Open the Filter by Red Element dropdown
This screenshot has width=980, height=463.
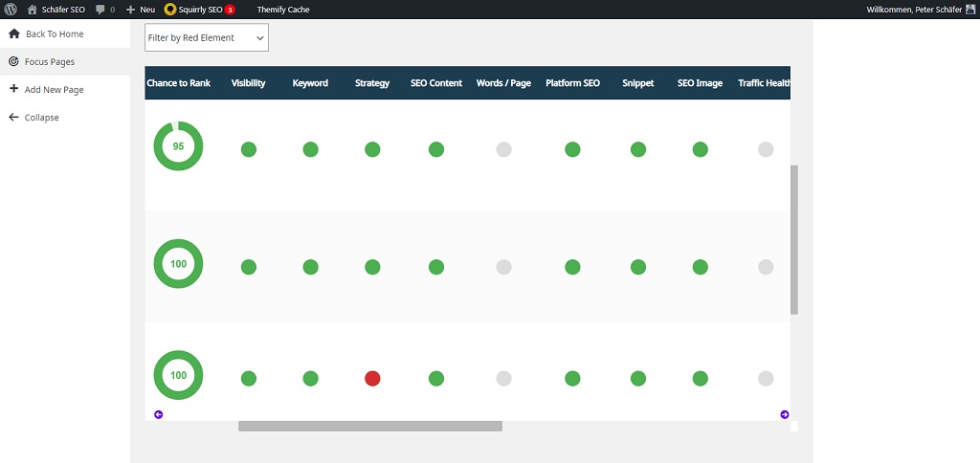point(207,37)
